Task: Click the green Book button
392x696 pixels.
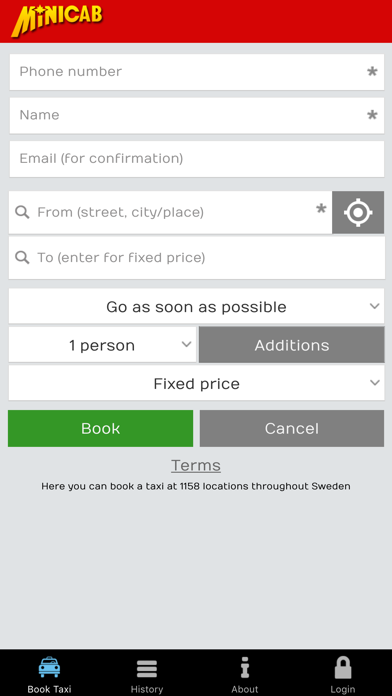Action: 100,428
